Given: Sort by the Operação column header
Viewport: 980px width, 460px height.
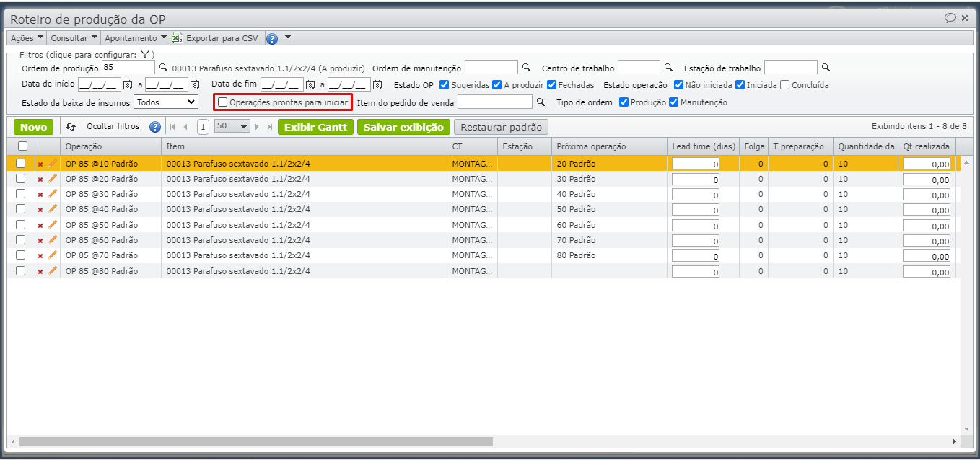Looking at the screenshot, I should (110, 146).
